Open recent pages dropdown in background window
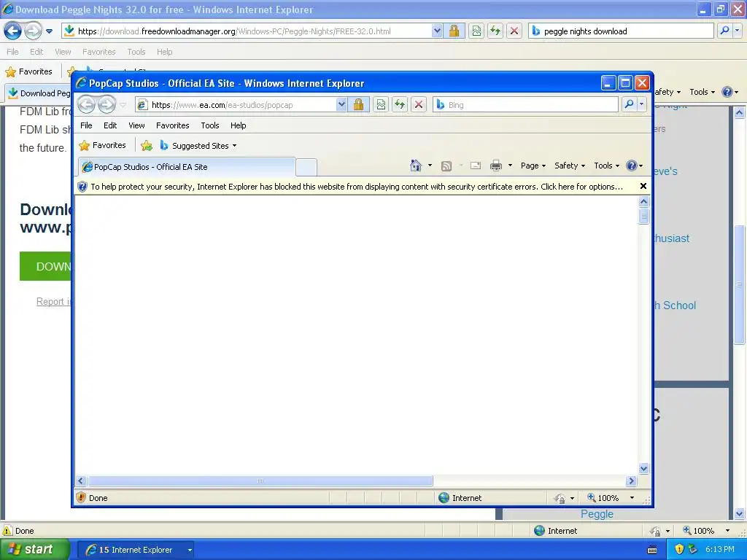Screen dimensions: 747x560 pos(49,31)
